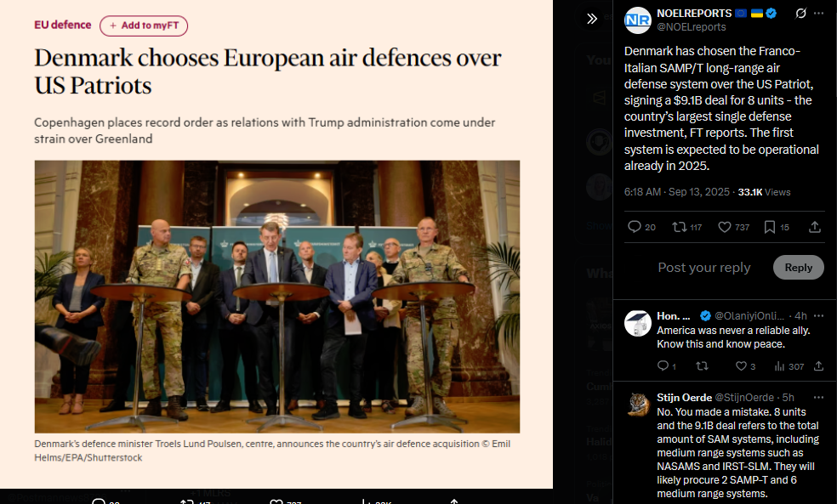Viewport: 837px width, 504px height.
Task: Click the reply icon showing 20
Action: 641,227
